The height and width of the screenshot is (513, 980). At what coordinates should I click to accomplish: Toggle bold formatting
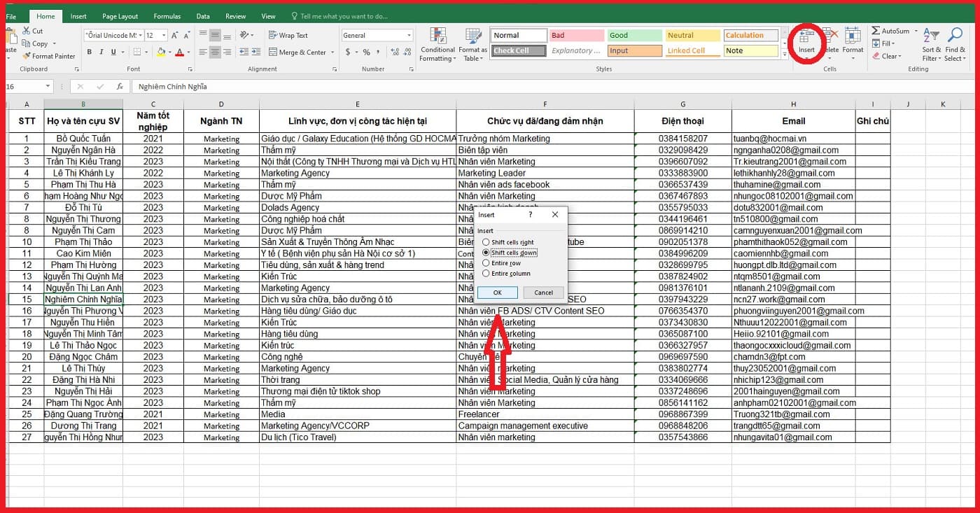pyautogui.click(x=90, y=52)
